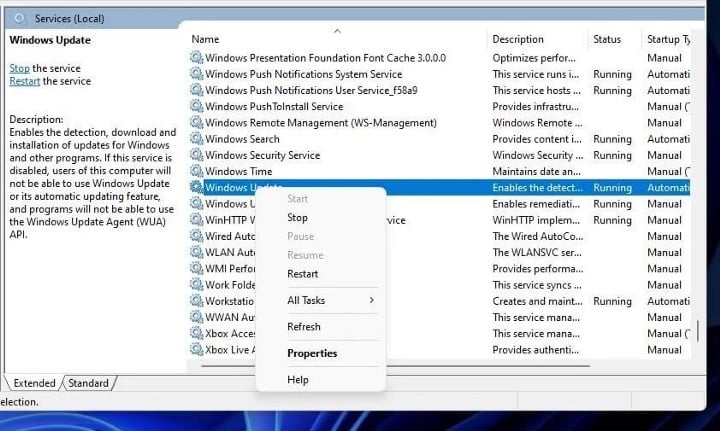The image size is (720, 431).
Task: Select Windows Remote Management (WS-Management) name
Action: [321, 123]
